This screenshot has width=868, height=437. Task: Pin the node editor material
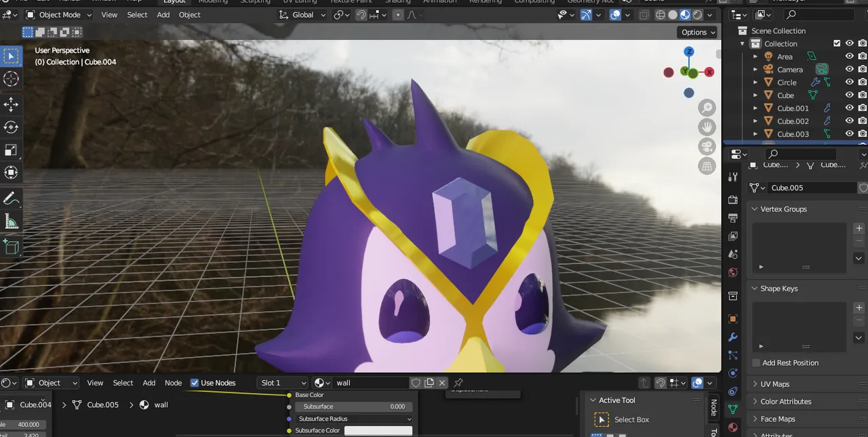click(x=458, y=383)
